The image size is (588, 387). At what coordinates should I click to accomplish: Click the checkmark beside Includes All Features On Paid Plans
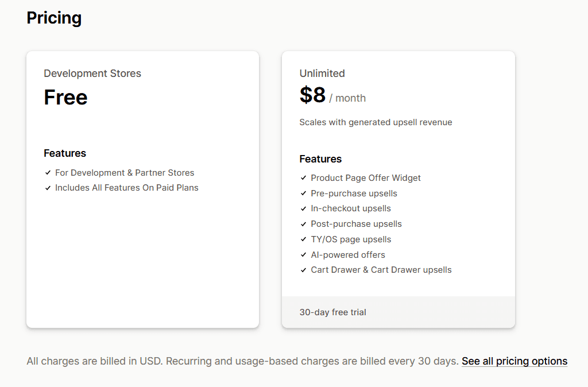pyautogui.click(x=48, y=187)
